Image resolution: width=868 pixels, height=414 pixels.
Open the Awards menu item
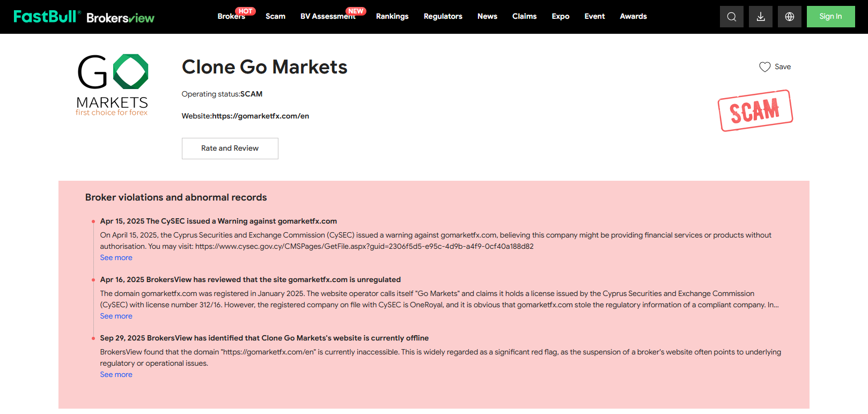click(633, 17)
